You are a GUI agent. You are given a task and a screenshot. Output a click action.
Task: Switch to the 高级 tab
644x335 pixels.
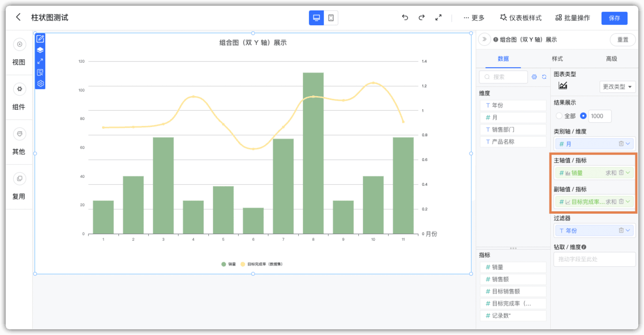coord(611,59)
